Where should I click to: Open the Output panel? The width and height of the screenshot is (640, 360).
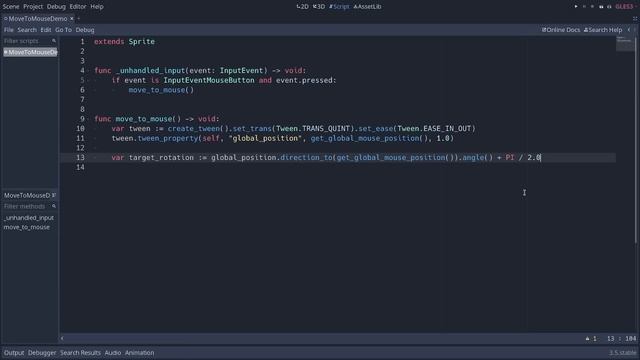click(x=14, y=353)
